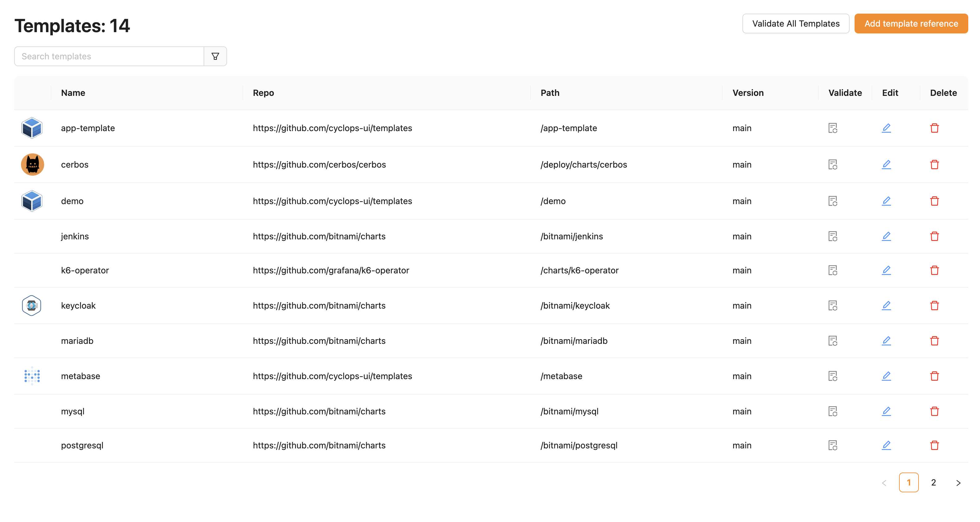This screenshot has width=980, height=522.
Task: Click the grafana/k6-operator repo URL
Action: pyautogui.click(x=331, y=270)
